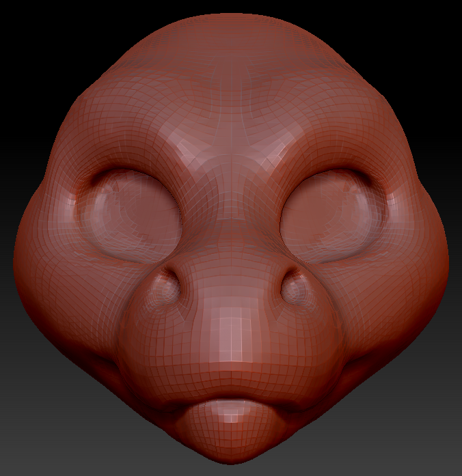Select the left nostril cavity on the snout
Screen dimensions: 462x476
167,287
